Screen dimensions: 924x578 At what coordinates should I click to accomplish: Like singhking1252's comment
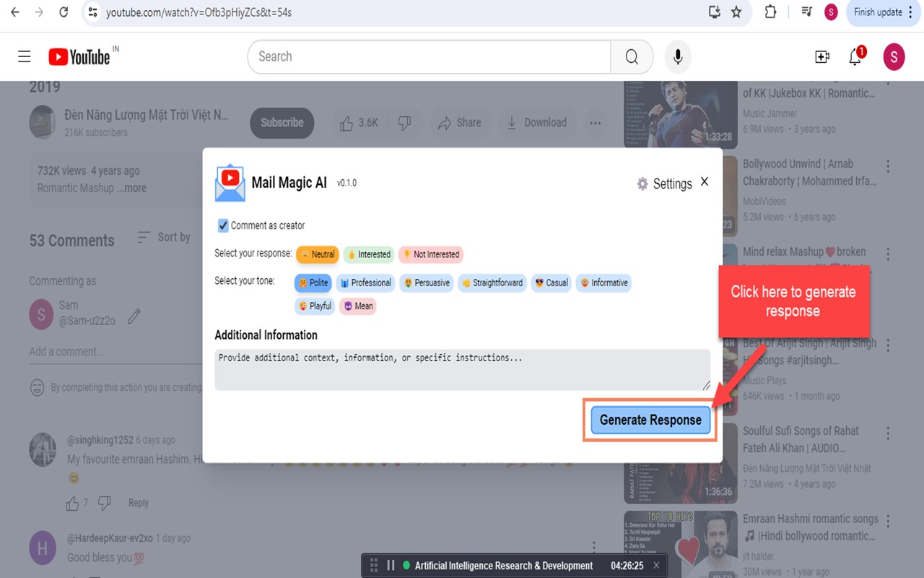coord(72,504)
